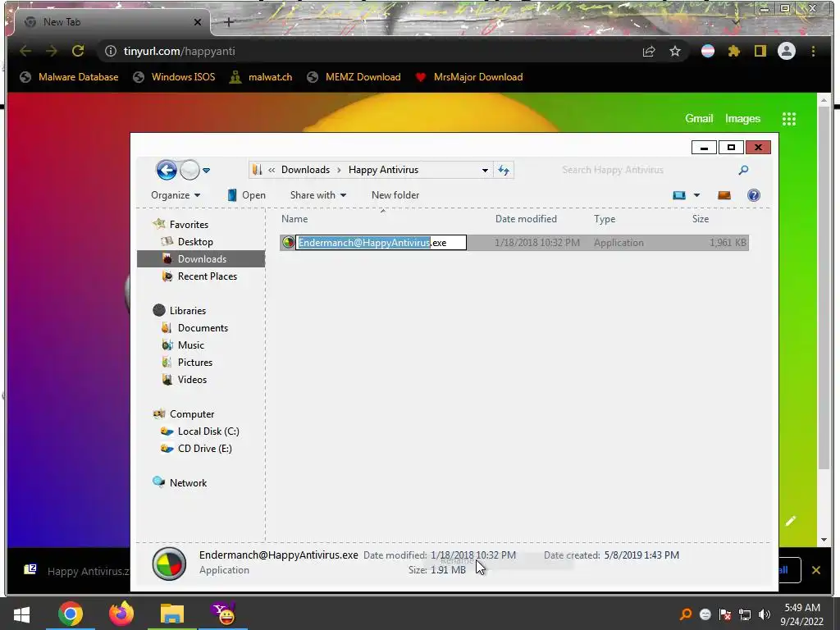
Task: Open the Chrome three-dot menu
Action: click(x=813, y=51)
